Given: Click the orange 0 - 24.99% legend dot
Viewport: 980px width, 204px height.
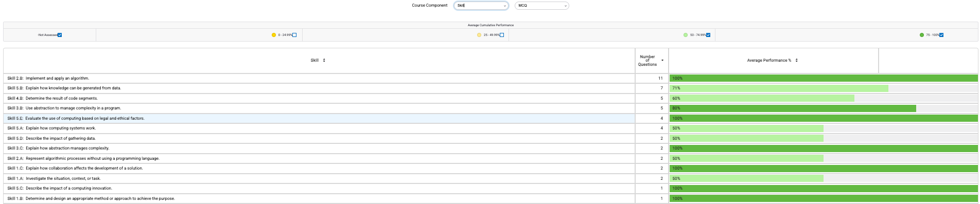Looking at the screenshot, I should (274, 35).
